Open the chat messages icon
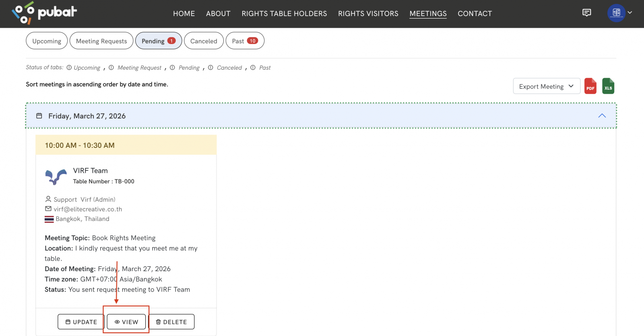644x336 pixels. pyautogui.click(x=587, y=13)
